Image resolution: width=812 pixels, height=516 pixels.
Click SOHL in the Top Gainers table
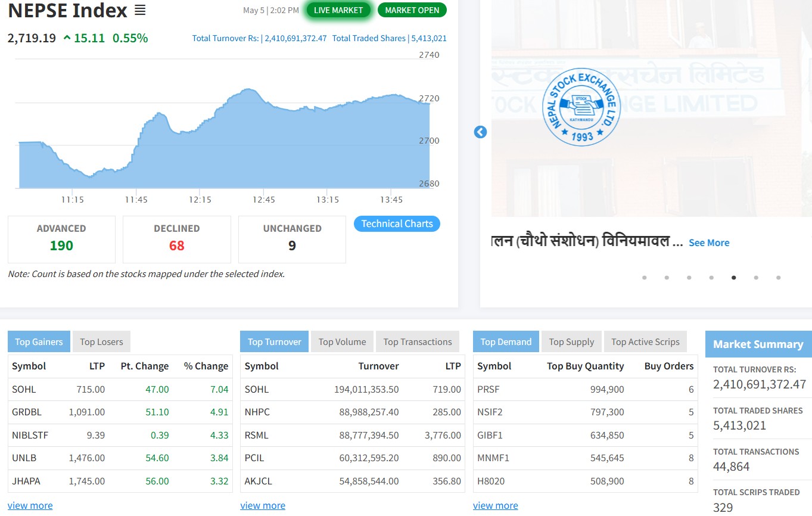tap(24, 389)
